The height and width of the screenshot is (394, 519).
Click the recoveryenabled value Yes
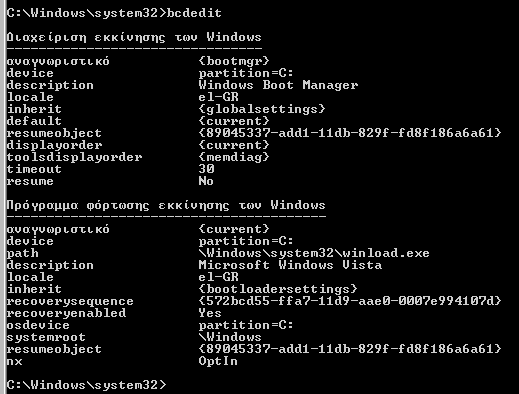(210, 313)
